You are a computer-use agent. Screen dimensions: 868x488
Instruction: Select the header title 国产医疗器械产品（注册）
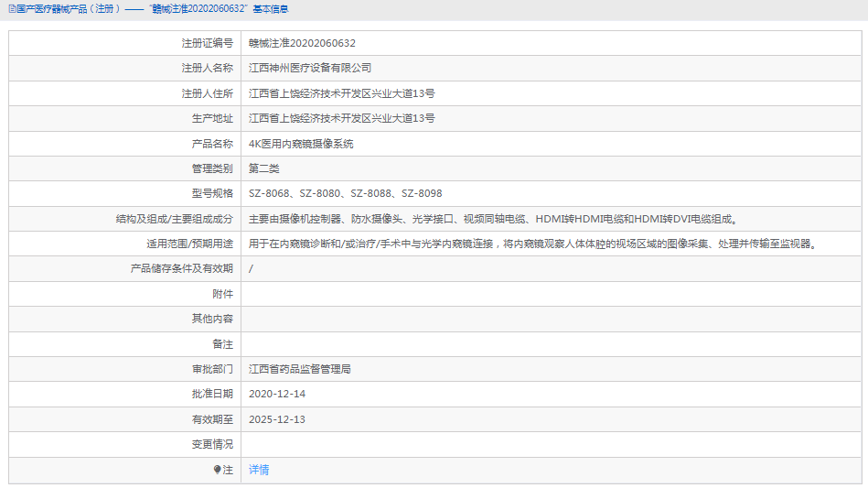pyautogui.click(x=69, y=9)
